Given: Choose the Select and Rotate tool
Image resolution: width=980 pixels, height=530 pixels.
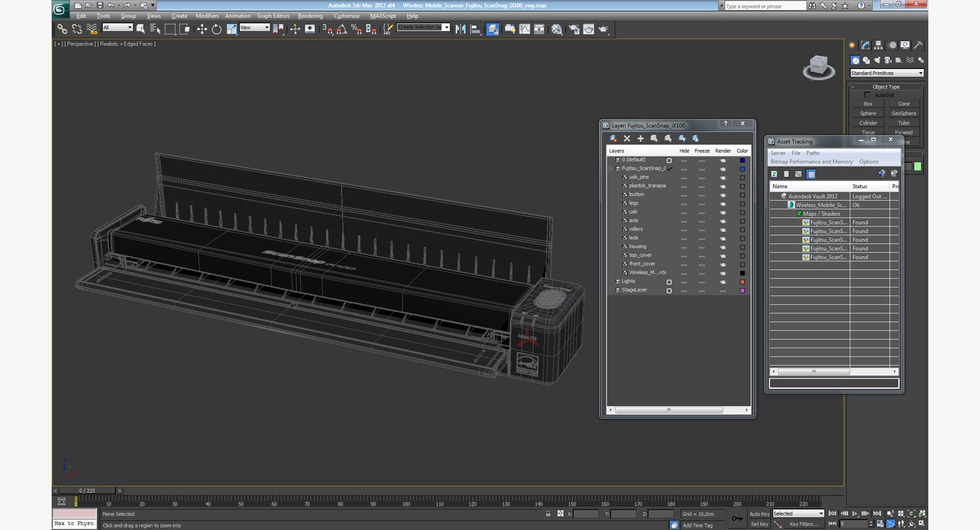Looking at the screenshot, I should 217,29.
